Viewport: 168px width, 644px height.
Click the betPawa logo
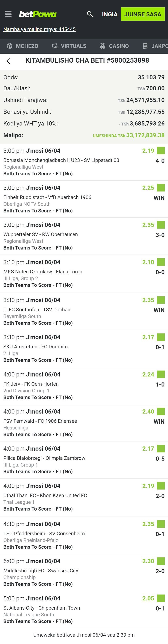pos(38,14)
